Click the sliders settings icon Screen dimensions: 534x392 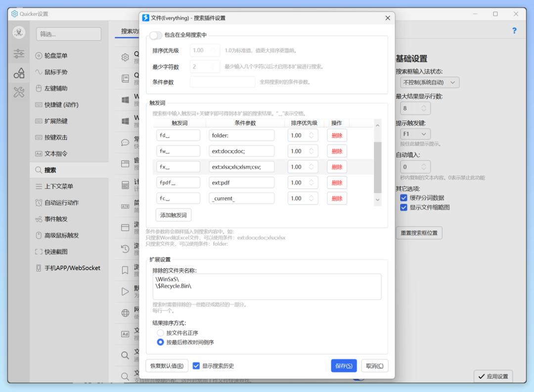19,53
